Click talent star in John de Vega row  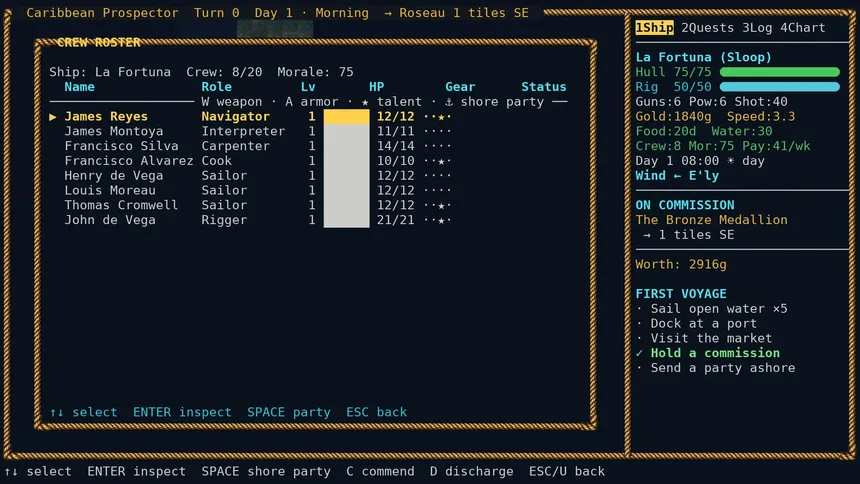(441, 221)
